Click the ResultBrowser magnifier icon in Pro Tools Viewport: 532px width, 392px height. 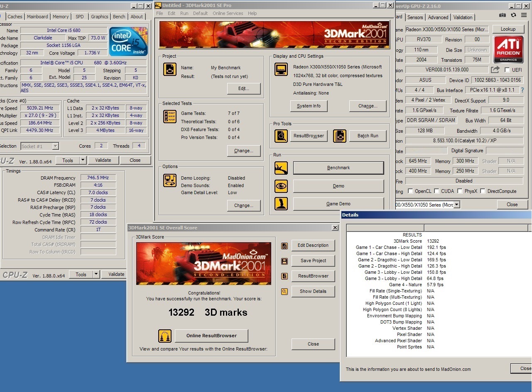click(x=281, y=136)
